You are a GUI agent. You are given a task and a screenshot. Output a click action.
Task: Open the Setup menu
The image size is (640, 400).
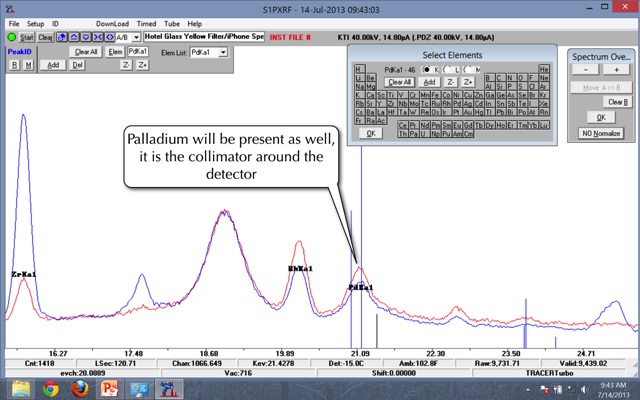35,22
